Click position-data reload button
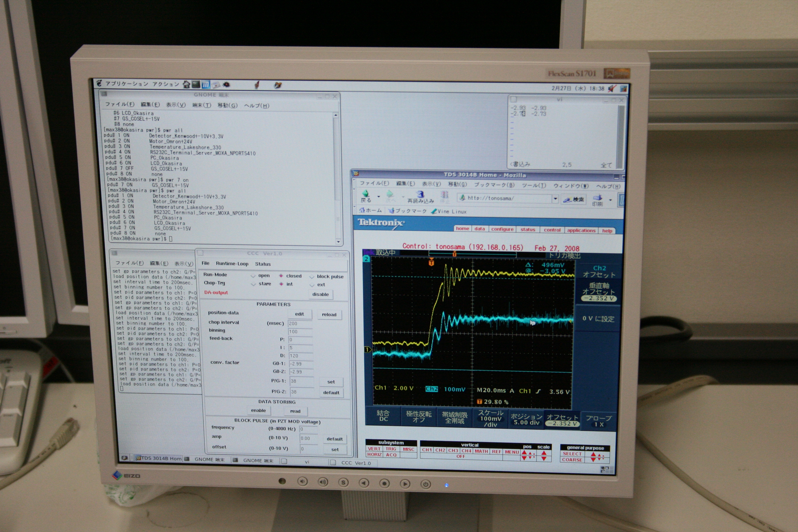The width and height of the screenshot is (798, 532). tap(329, 314)
